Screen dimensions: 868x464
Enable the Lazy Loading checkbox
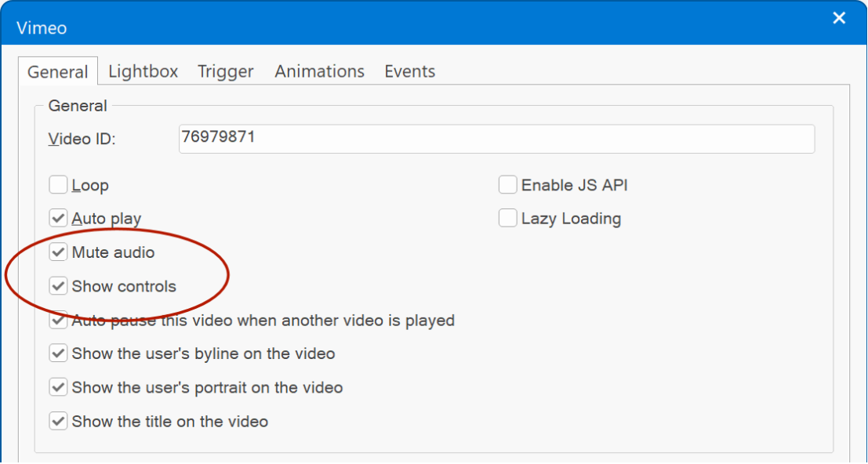[x=507, y=219]
